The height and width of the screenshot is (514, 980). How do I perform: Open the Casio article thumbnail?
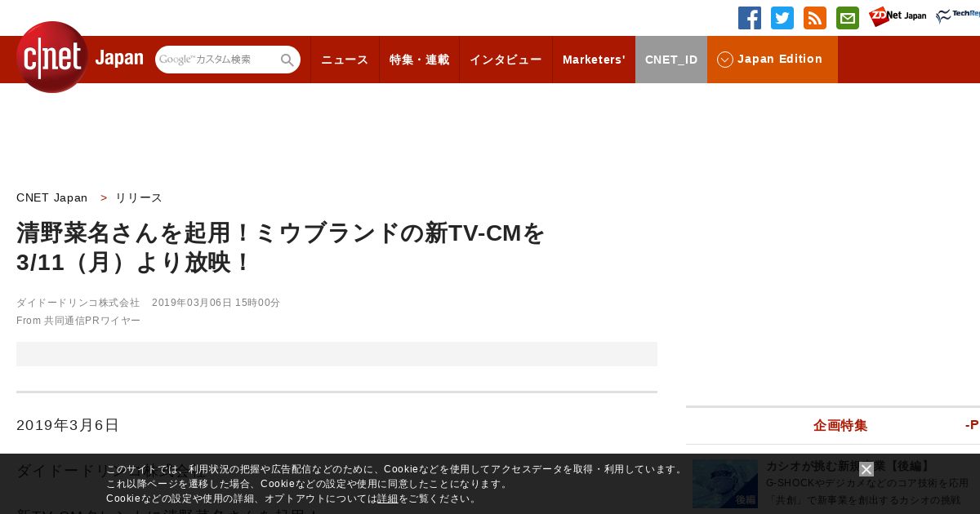tap(725, 484)
